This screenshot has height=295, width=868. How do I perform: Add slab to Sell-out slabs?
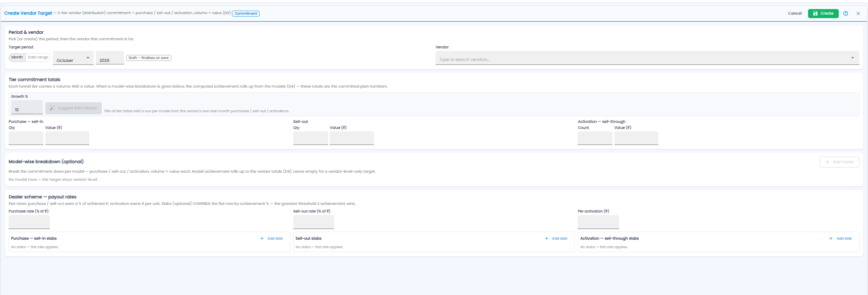556,239
